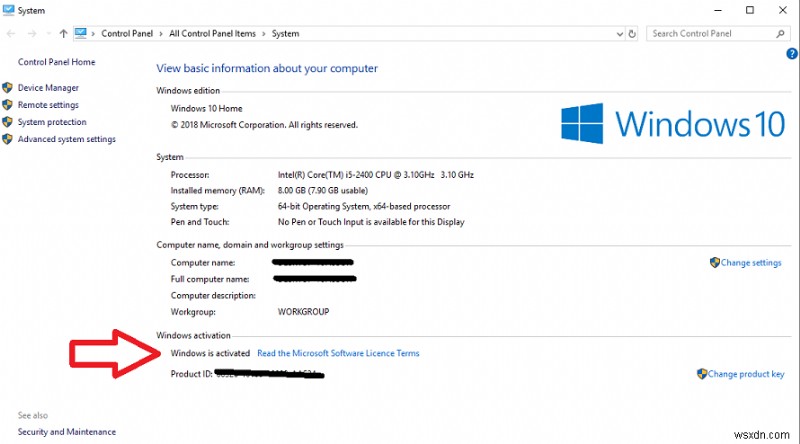Click the processor value Intel Core i5-2400

click(x=376, y=175)
